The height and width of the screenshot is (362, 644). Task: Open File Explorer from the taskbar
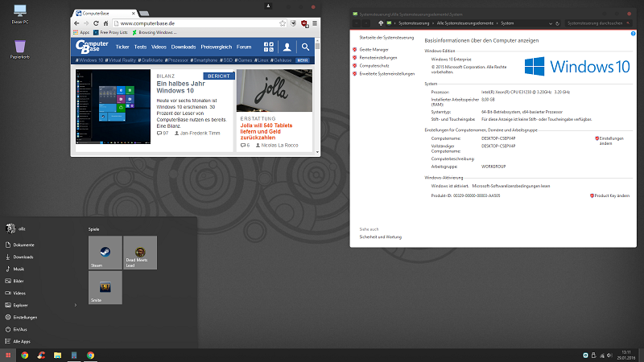[x=57, y=356]
